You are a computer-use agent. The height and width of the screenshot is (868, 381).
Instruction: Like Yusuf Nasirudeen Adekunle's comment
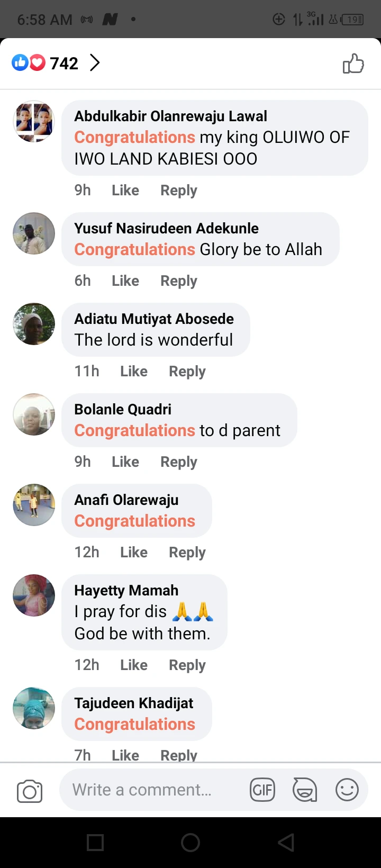click(x=125, y=281)
